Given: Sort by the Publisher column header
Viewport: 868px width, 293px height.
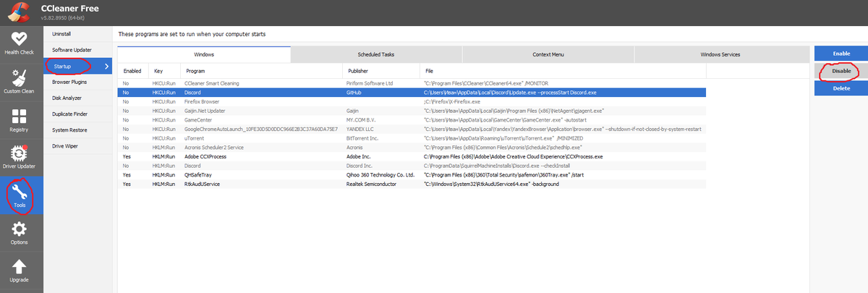Looking at the screenshot, I should point(381,71).
